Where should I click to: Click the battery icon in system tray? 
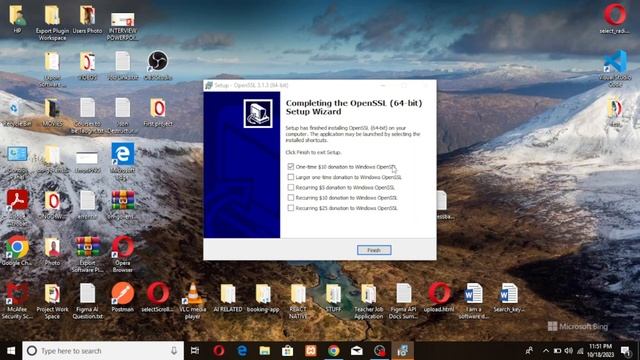pyautogui.click(x=557, y=351)
